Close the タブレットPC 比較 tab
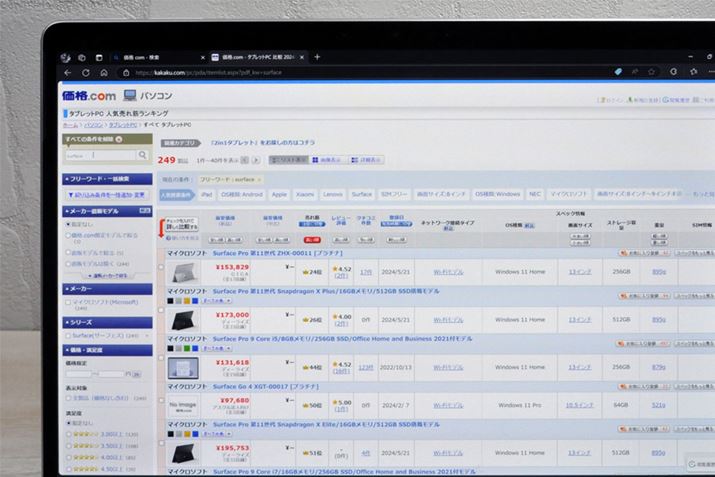 [x=302, y=57]
